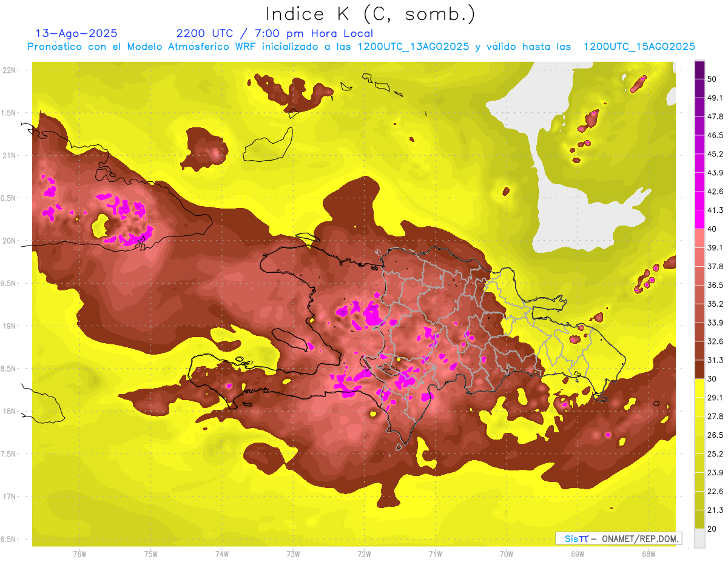
Task: Click the legend value 47.8
Action: [715, 116]
